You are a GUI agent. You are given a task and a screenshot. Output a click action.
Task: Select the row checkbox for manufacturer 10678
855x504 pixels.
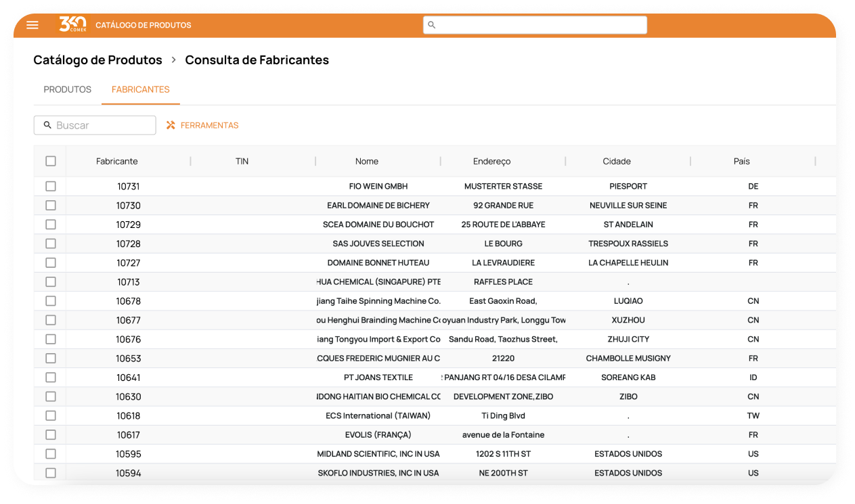click(51, 301)
